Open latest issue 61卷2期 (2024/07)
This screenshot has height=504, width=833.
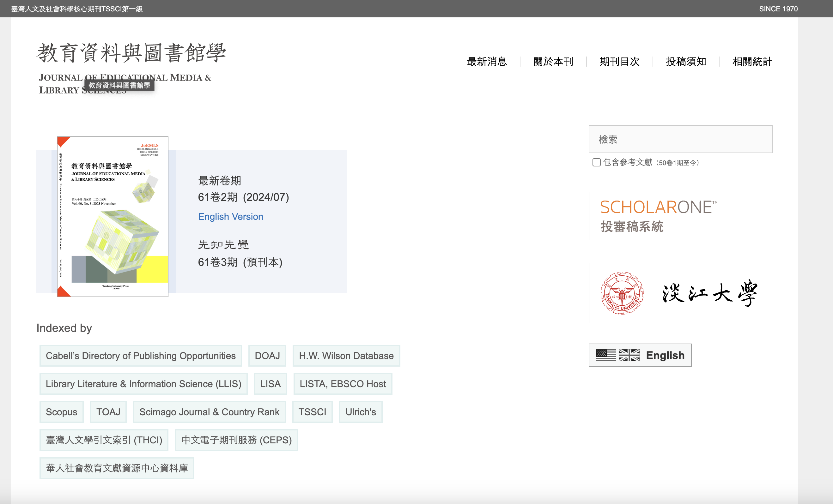coord(243,197)
